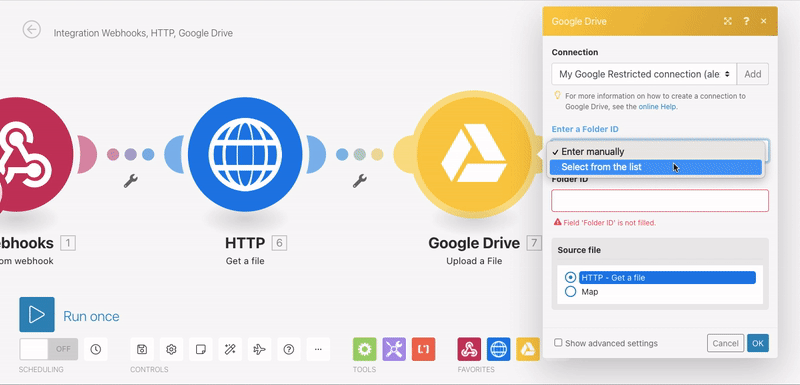The width and height of the screenshot is (800, 385).
Task: Add Google Drive from Favorites
Action: click(528, 349)
